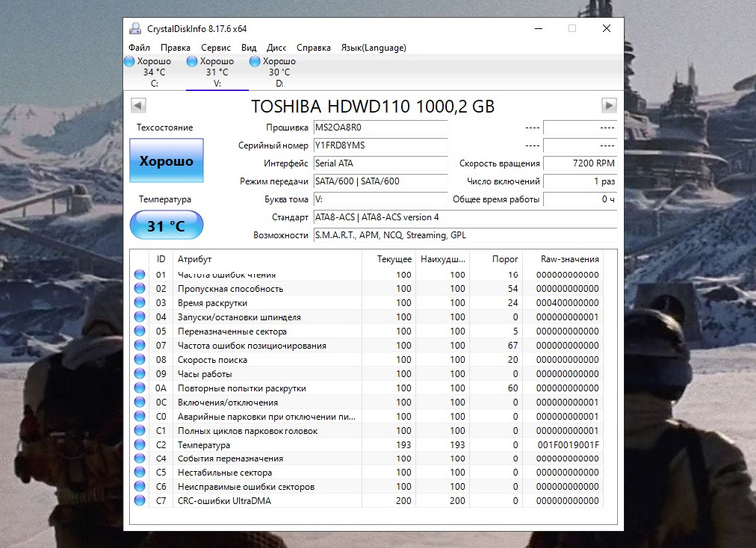Select the C: drive status orb
The height and width of the screenshot is (548, 756).
click(x=129, y=62)
